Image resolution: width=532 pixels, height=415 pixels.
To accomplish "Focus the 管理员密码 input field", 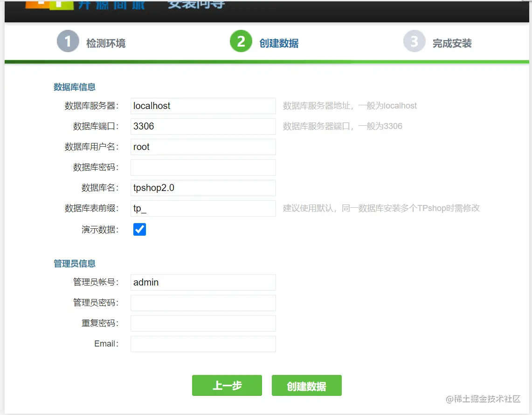I will click(203, 303).
